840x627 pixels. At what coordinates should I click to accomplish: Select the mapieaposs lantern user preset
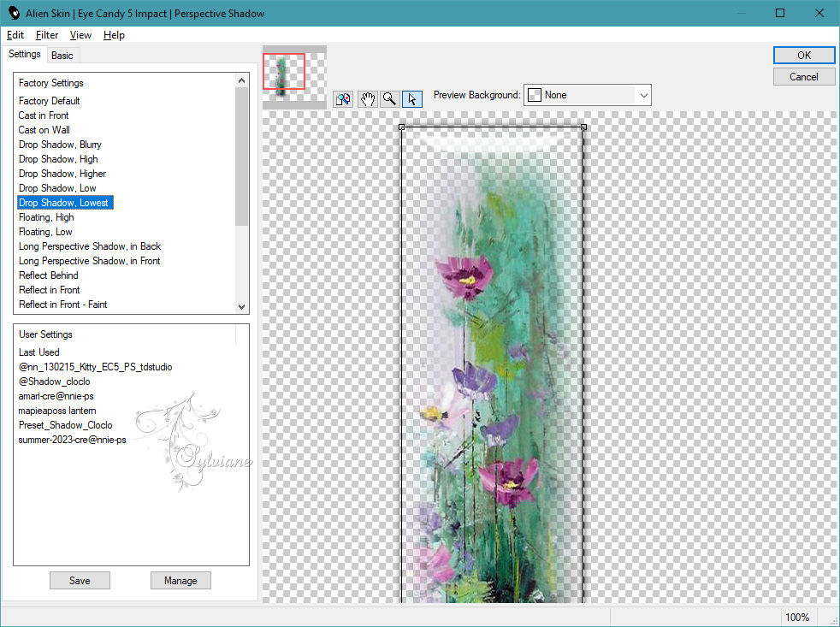point(57,410)
